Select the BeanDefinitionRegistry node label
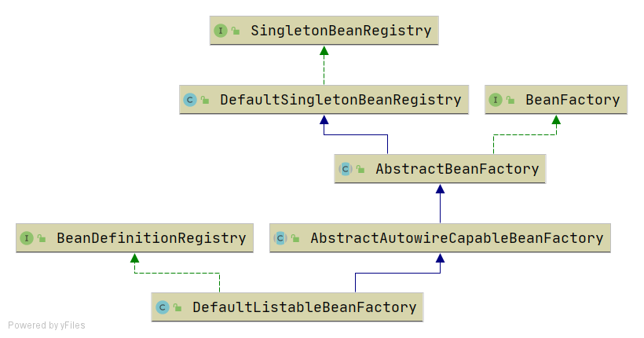 pyautogui.click(x=151, y=237)
